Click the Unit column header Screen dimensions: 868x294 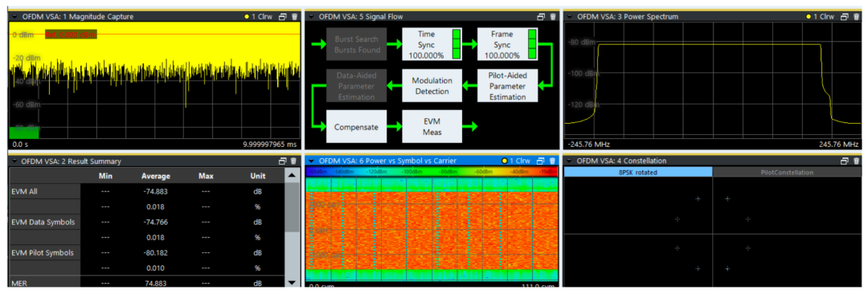point(257,176)
